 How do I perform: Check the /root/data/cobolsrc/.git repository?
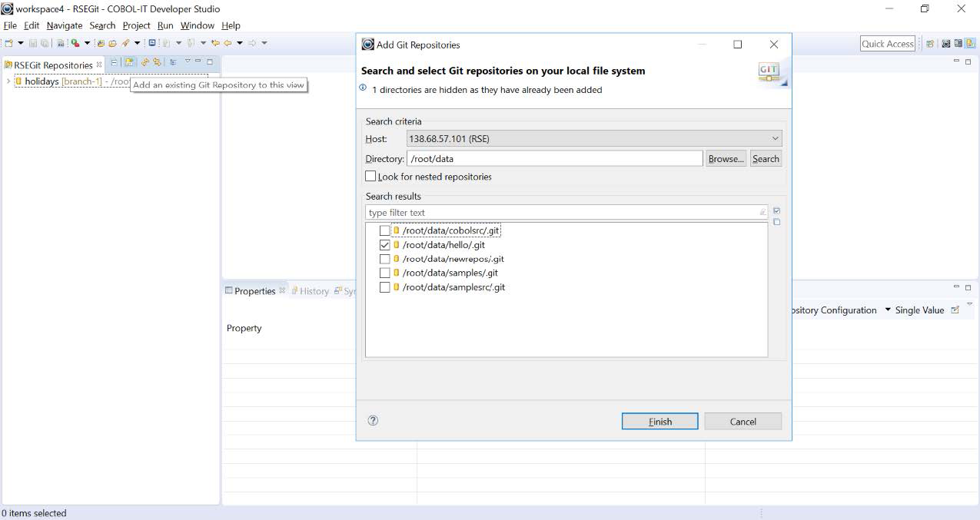tap(384, 230)
